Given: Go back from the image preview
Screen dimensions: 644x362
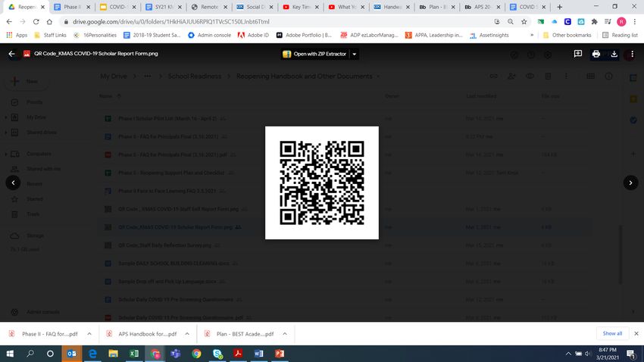Looking at the screenshot, I should tap(11, 54).
